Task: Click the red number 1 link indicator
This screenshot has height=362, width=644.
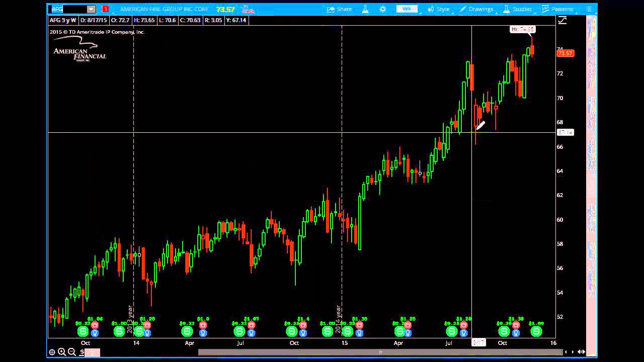Action: coord(105,9)
